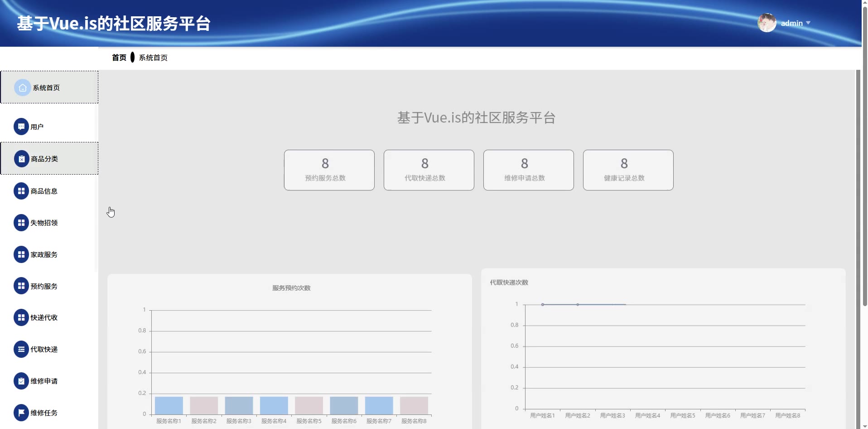Click the bar for 服务名称3
Image resolution: width=868 pixels, height=429 pixels.
[239, 405]
